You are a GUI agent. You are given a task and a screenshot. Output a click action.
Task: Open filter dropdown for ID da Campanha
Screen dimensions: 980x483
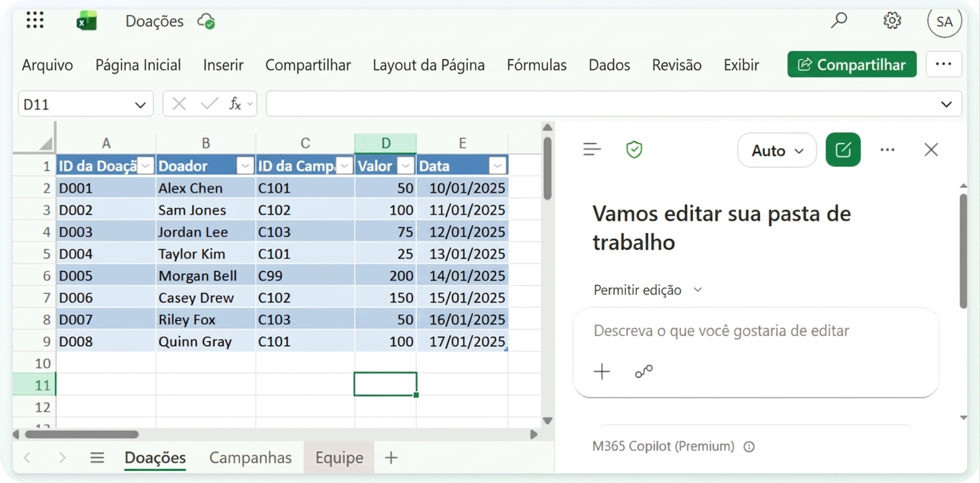point(345,166)
